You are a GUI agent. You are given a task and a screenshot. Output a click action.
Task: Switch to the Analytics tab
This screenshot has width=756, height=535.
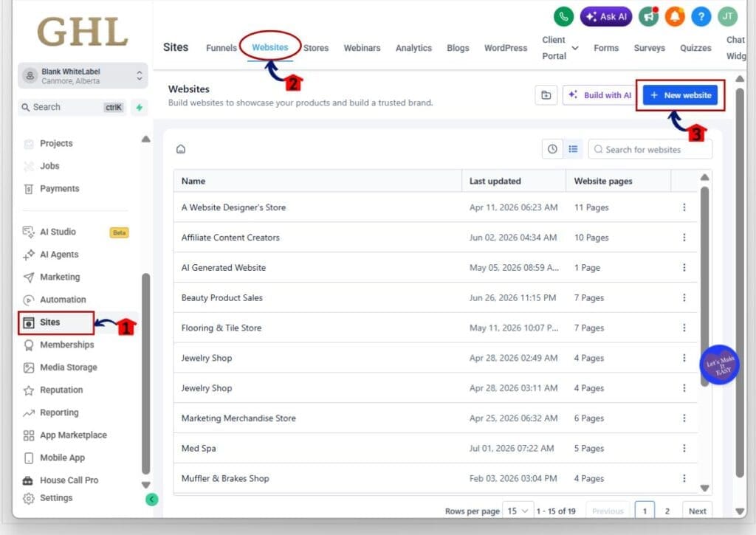(x=413, y=48)
